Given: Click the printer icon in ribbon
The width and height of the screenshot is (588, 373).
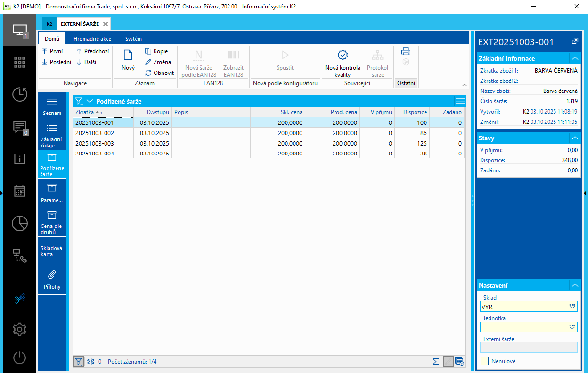Looking at the screenshot, I should (x=406, y=51).
